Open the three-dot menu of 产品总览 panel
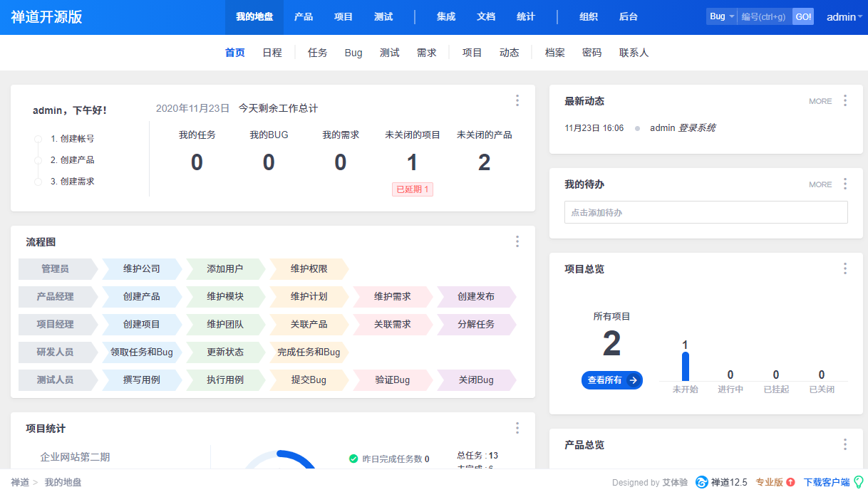868x497 pixels. (845, 444)
